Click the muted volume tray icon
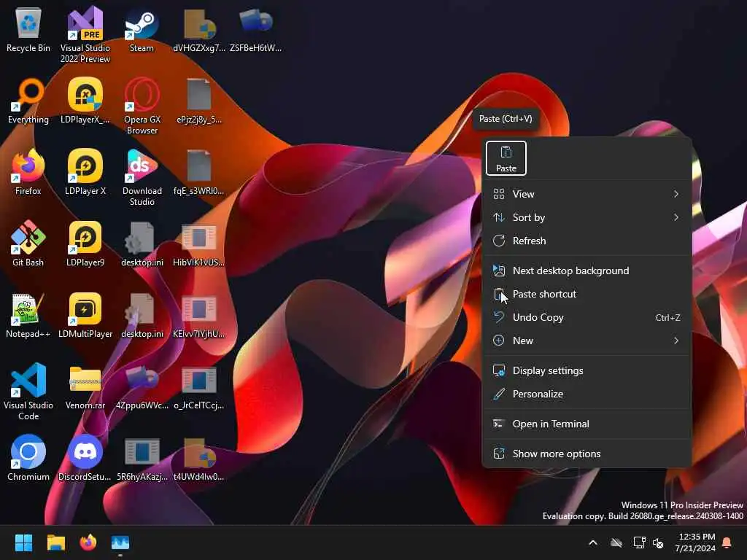 tap(659, 542)
